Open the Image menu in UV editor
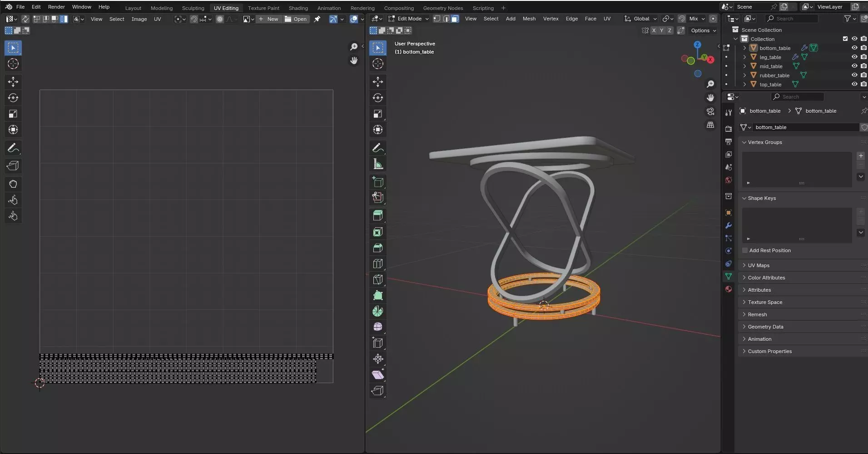Viewport: 868px width, 454px height. click(x=139, y=19)
